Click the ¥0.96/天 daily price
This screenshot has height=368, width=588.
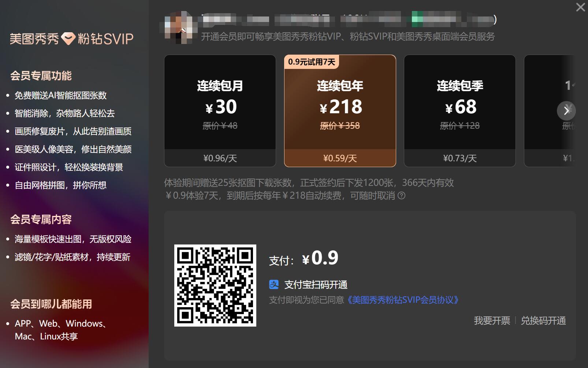[220, 158]
